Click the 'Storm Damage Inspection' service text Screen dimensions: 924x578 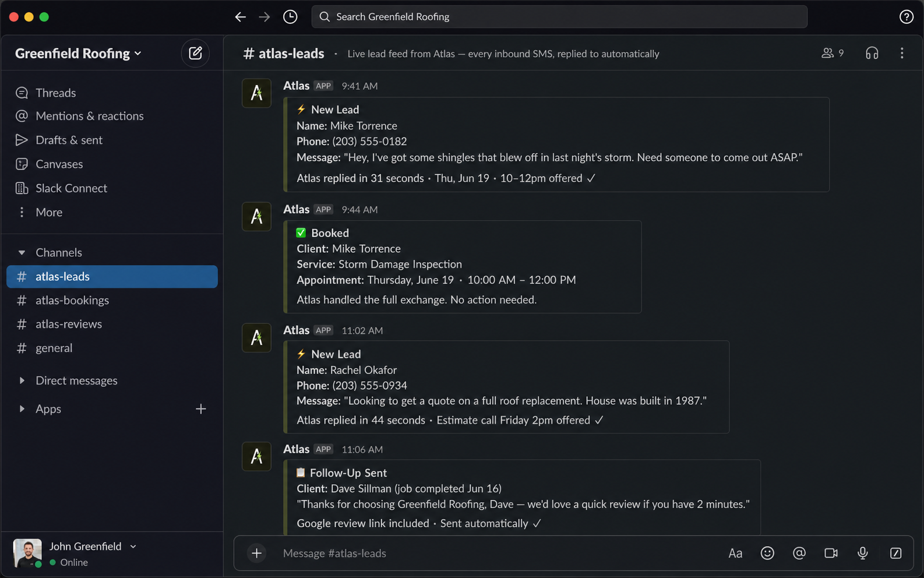pos(400,265)
